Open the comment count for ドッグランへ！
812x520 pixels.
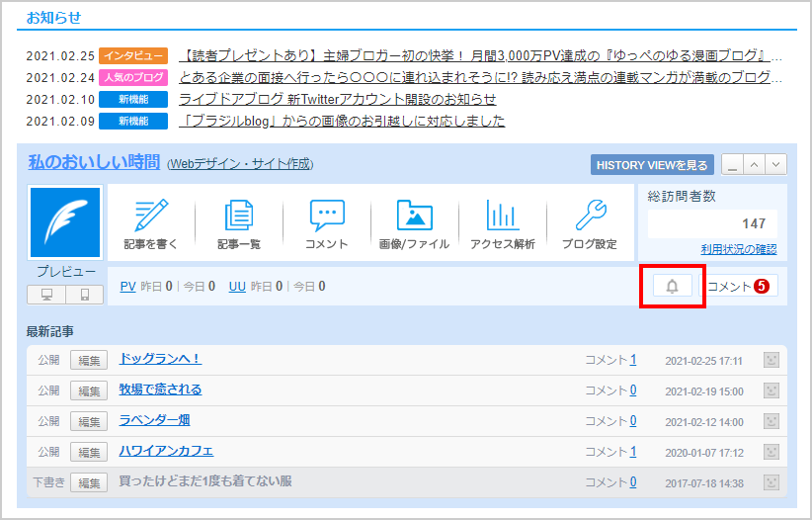633,360
